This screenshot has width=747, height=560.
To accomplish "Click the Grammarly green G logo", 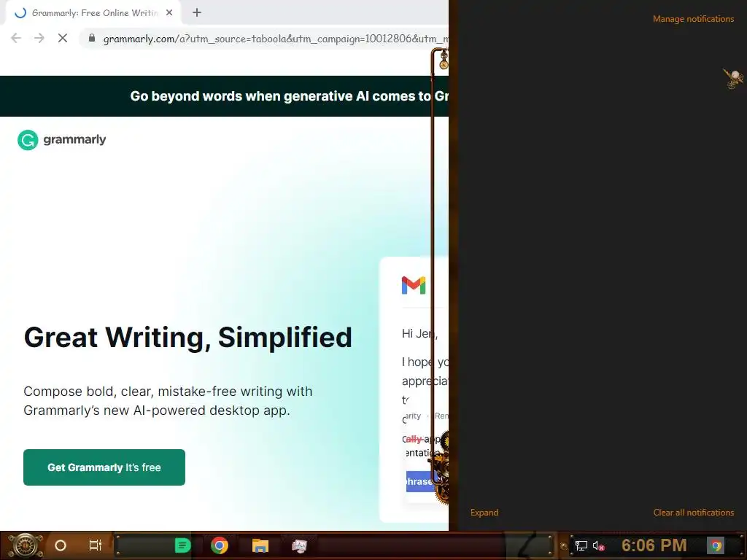I will [x=28, y=140].
